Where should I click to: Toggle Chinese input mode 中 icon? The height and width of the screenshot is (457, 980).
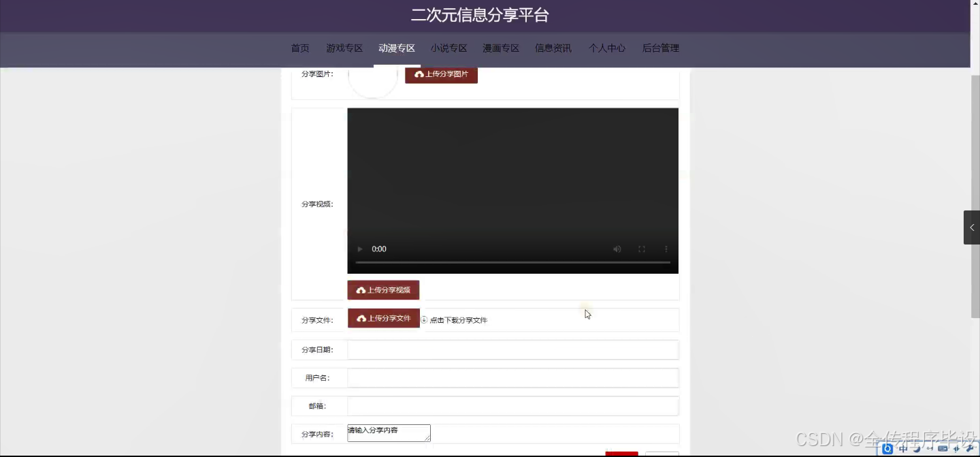pos(903,449)
